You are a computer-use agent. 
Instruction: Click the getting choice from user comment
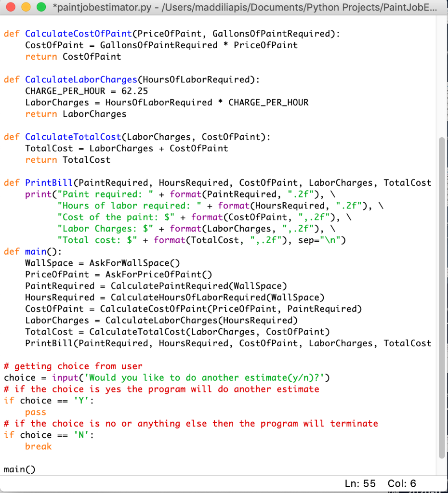pos(72,366)
